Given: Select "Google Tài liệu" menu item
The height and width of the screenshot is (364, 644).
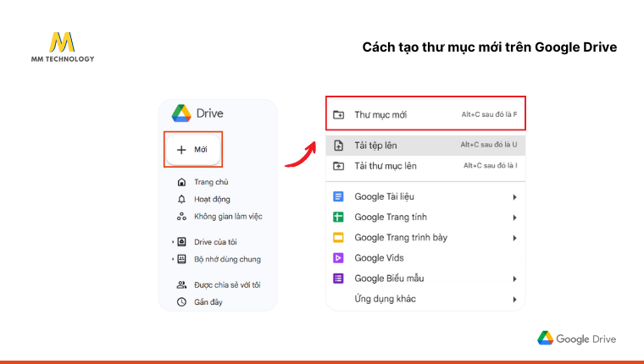Looking at the screenshot, I should [425, 196].
